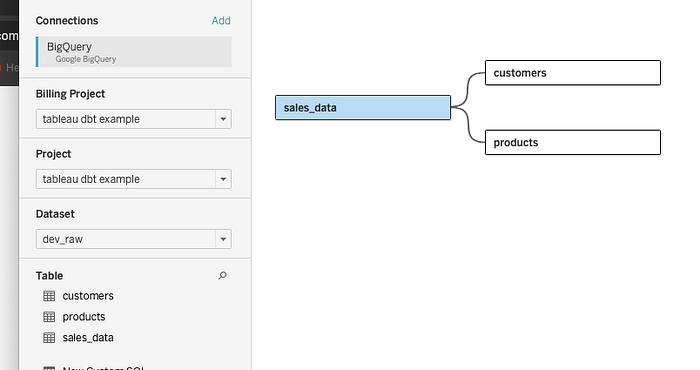
Task: Click the relationship line to customers
Action: pyautogui.click(x=467, y=90)
